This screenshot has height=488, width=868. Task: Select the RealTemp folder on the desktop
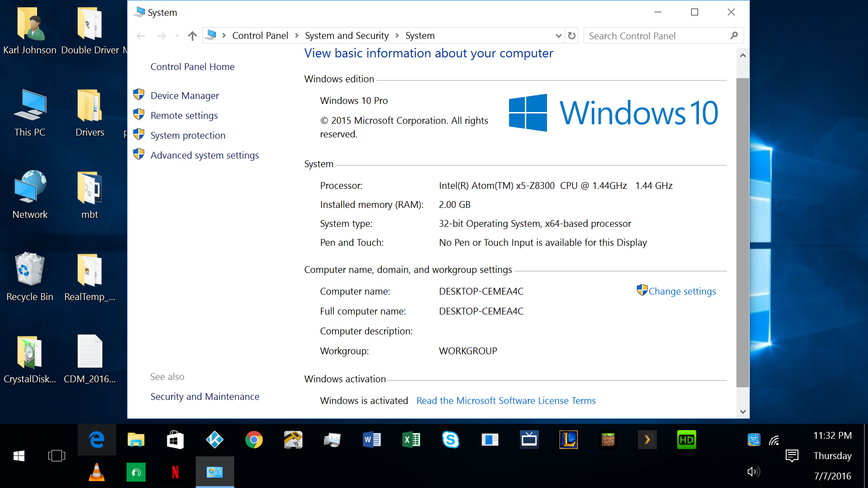coord(90,277)
